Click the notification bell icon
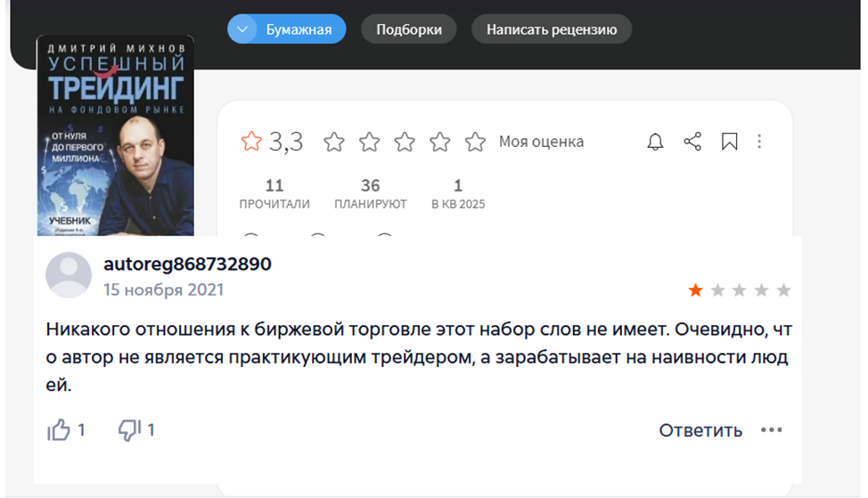Viewport: 868px width, 498px height. [x=655, y=142]
